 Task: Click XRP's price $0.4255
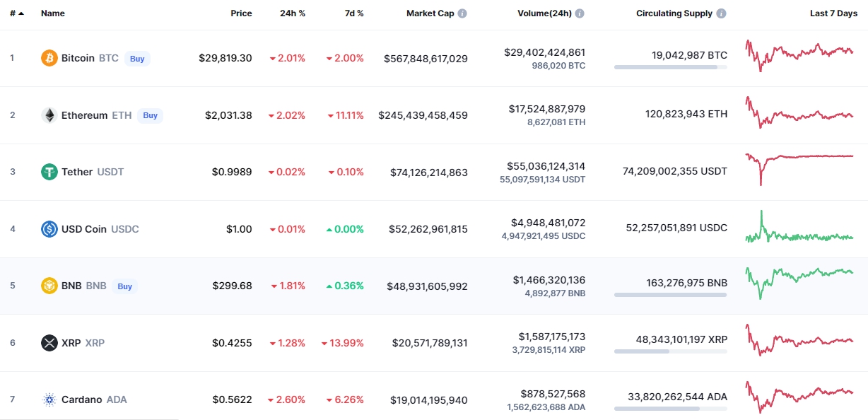pyautogui.click(x=232, y=343)
